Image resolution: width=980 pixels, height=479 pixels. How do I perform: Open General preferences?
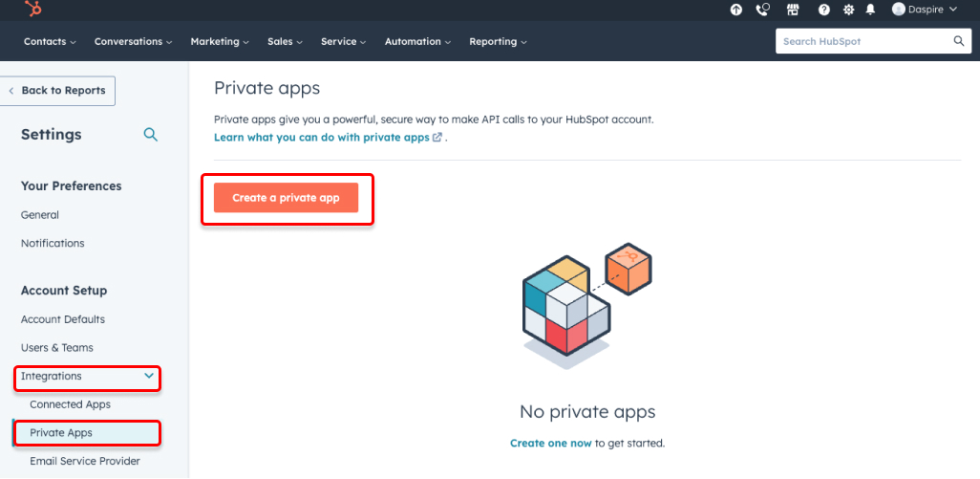click(40, 215)
